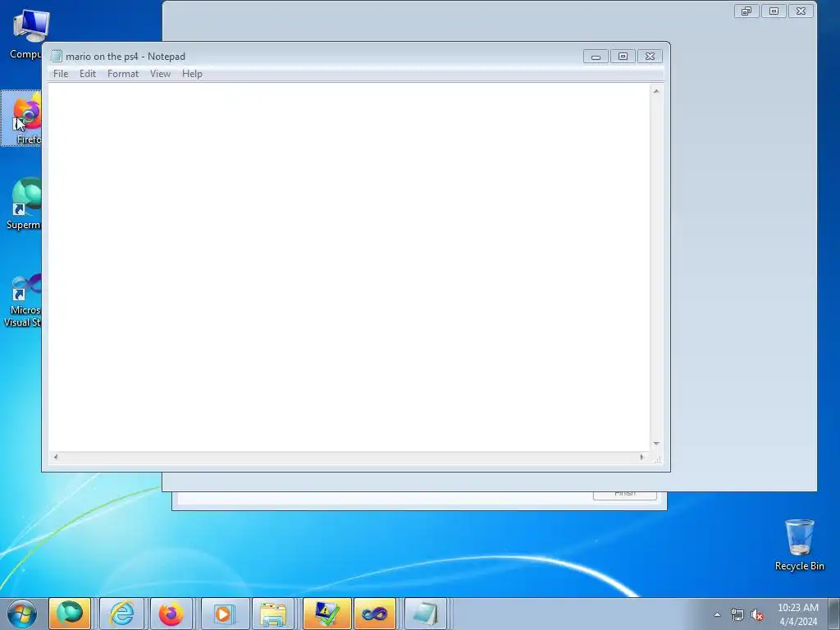Screen dimensions: 840x630
Task: Open the Format menu in Notepad
Action: 123,74
